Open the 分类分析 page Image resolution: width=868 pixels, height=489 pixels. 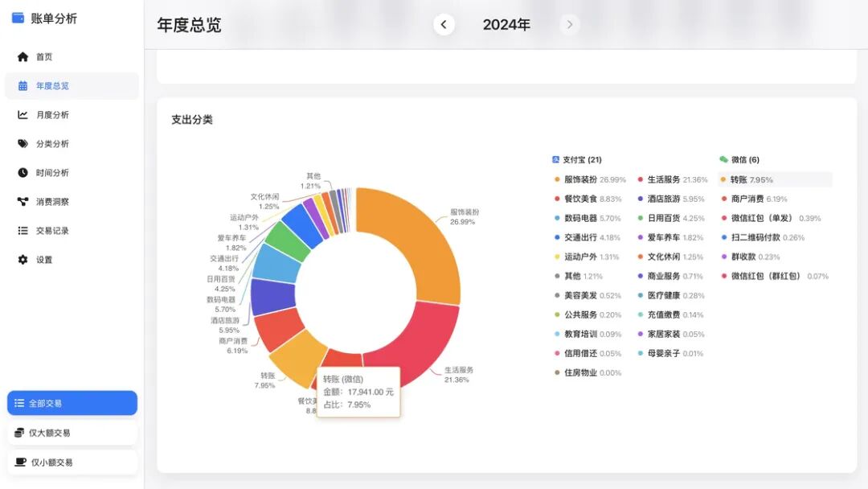pyautogui.click(x=72, y=143)
